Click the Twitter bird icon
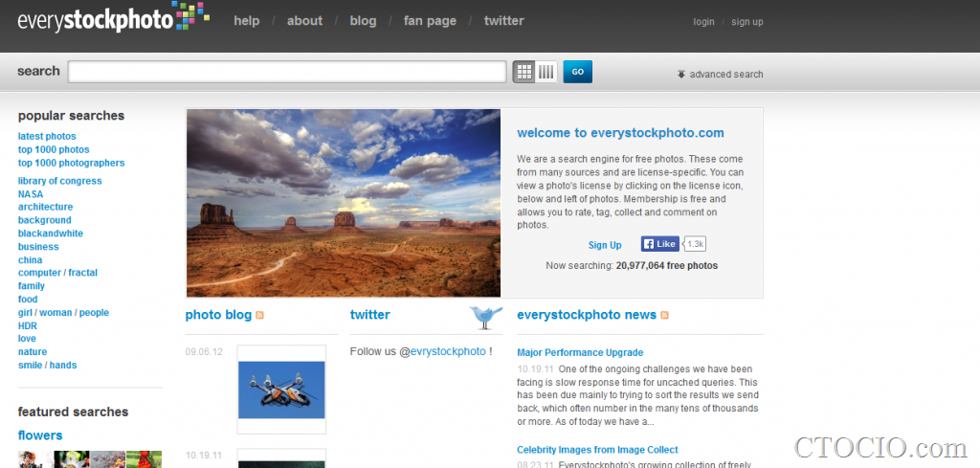Image resolution: width=980 pixels, height=468 pixels. pyautogui.click(x=486, y=317)
